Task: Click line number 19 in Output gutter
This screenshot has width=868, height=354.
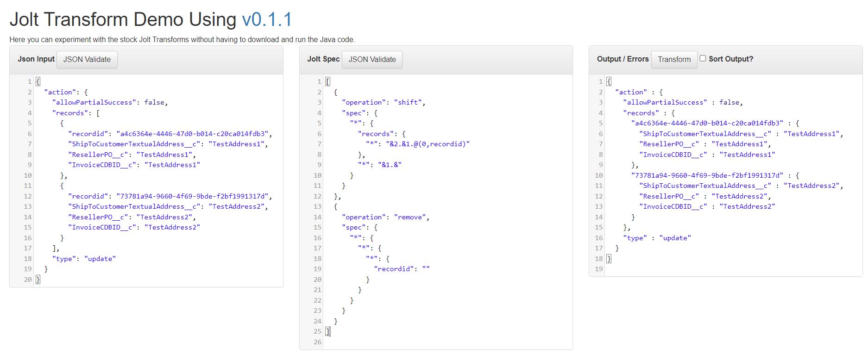Action: (x=599, y=269)
